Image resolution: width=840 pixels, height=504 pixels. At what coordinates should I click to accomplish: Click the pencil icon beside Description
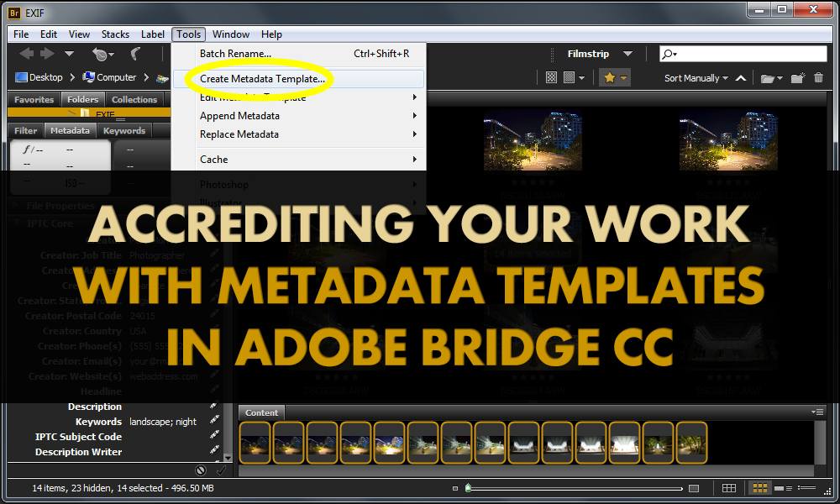pyautogui.click(x=213, y=407)
